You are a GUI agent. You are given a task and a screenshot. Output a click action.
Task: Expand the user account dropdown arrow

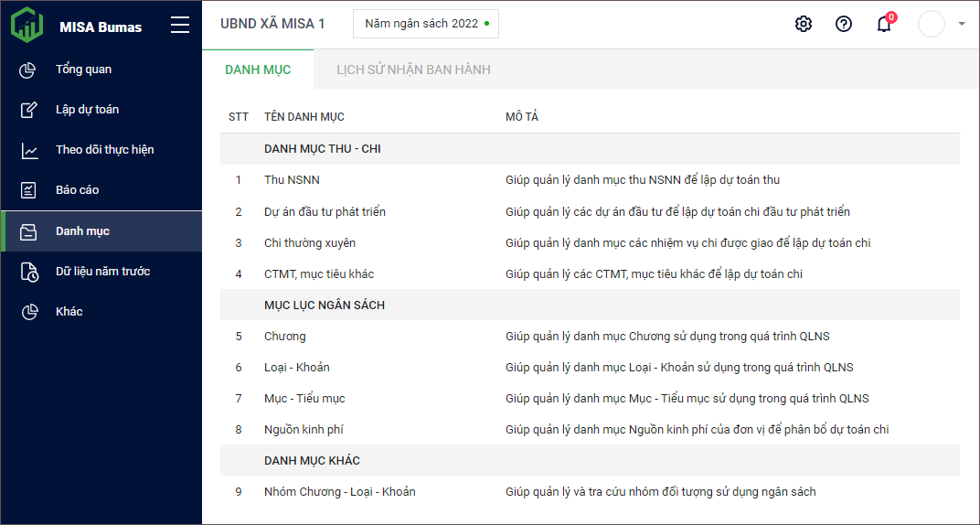[962, 25]
